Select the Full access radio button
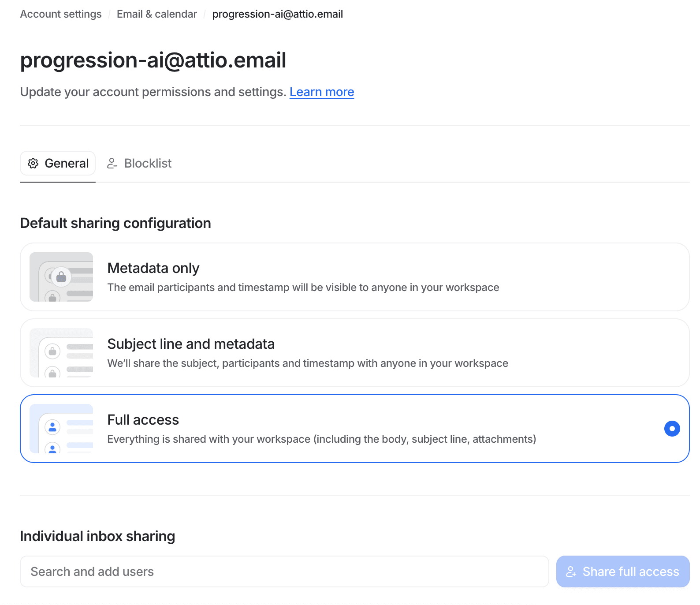This screenshot has height=605, width=700. 672,429
